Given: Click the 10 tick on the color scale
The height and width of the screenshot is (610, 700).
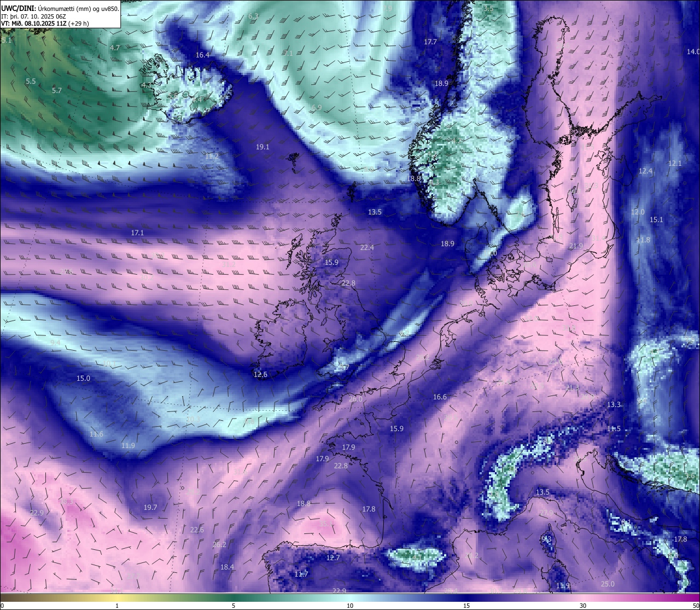Looking at the screenshot, I should coord(349,606).
